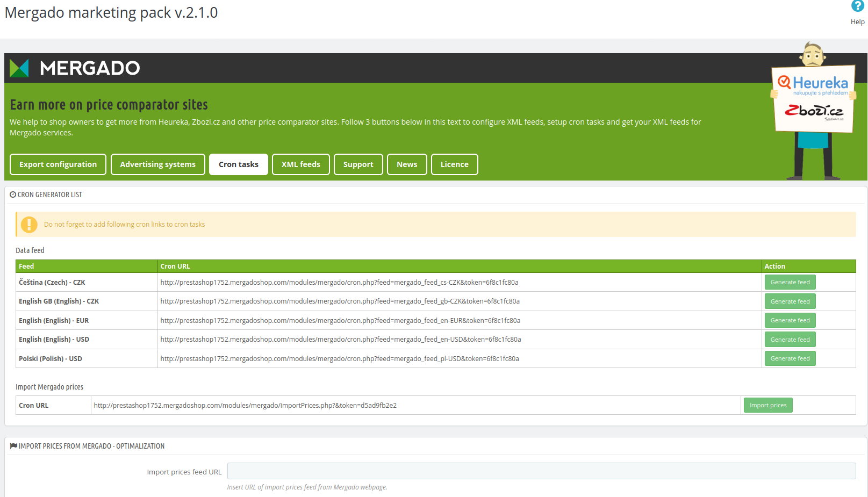Click the exclamation icon in the yellow warning
Image resolution: width=868 pixels, height=497 pixels.
(x=29, y=224)
